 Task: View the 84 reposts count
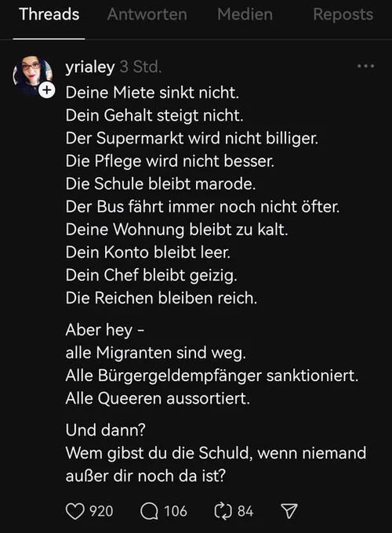245,511
